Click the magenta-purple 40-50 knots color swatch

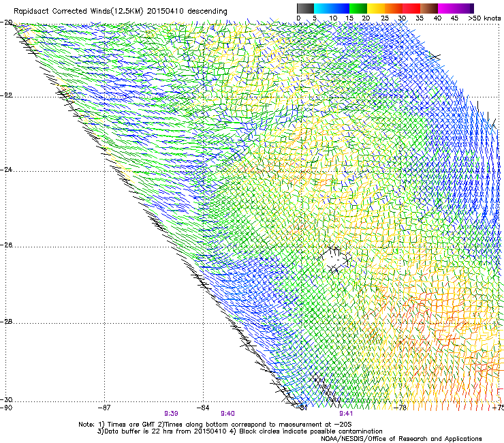coord(456,8)
